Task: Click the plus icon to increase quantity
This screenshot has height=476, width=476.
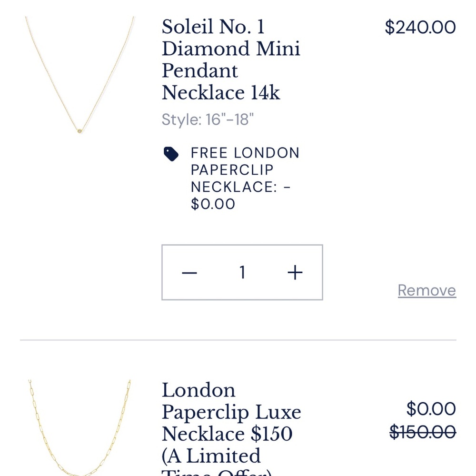Action: (295, 272)
